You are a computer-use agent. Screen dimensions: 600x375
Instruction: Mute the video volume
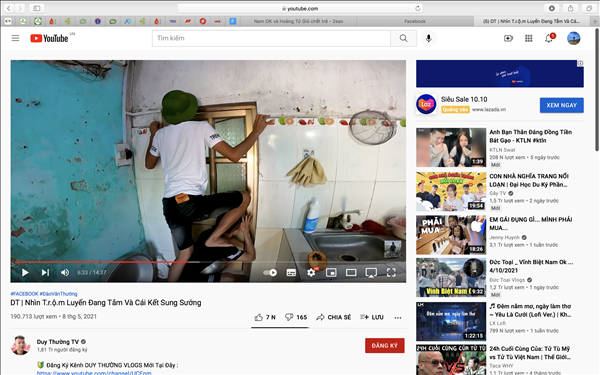(x=65, y=272)
